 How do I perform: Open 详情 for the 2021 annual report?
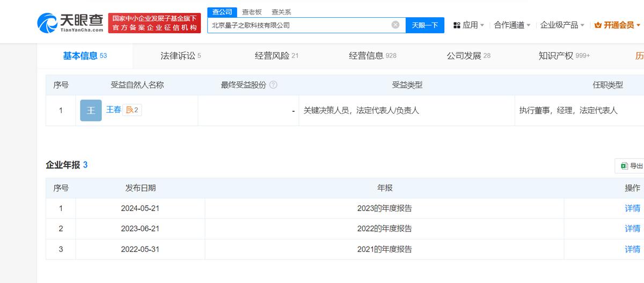click(x=632, y=249)
